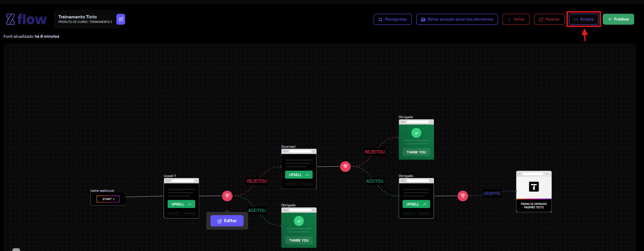Click the edit icon beside Treinamento Ticto
The width and height of the screenshot is (644, 251).
(121, 19)
